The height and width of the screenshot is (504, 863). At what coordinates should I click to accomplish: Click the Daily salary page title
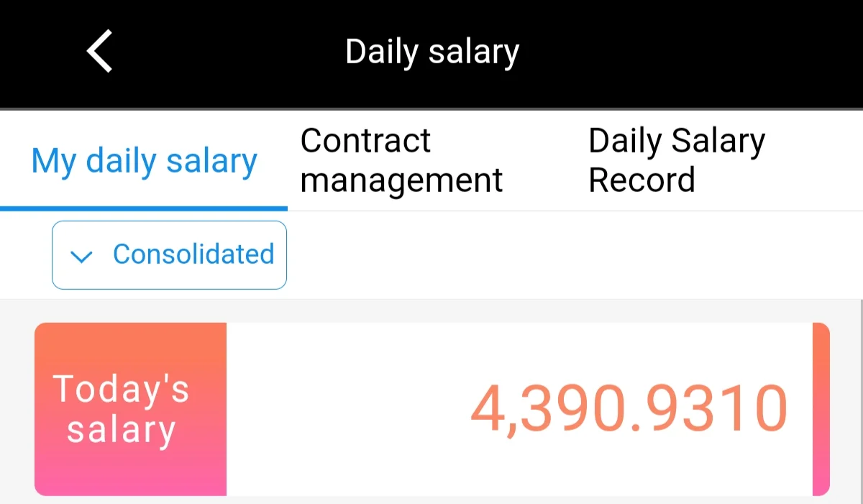[432, 52]
